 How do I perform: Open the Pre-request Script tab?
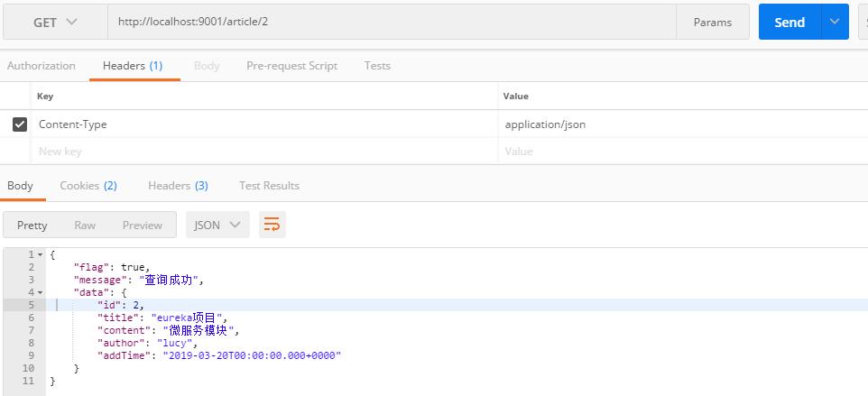291,66
